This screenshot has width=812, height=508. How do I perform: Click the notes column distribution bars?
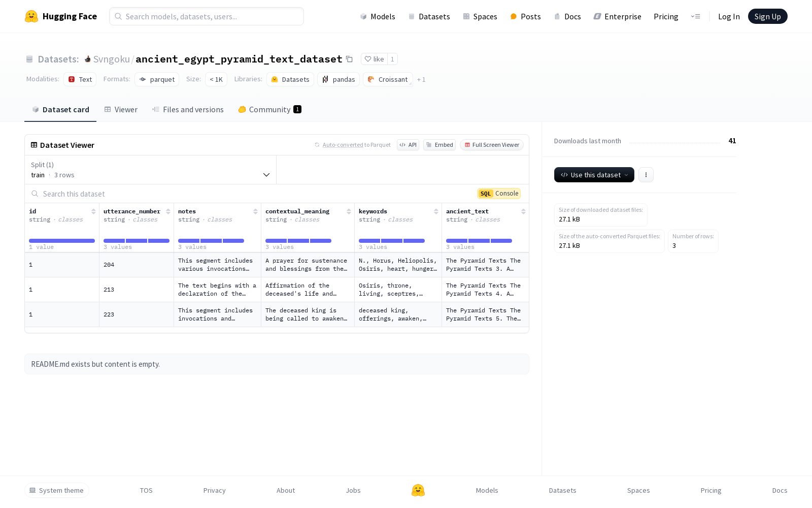[x=211, y=241]
